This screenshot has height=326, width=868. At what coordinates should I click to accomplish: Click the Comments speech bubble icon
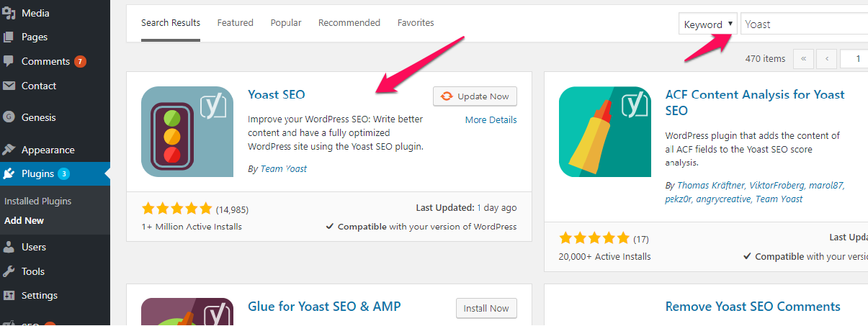pyautogui.click(x=9, y=61)
